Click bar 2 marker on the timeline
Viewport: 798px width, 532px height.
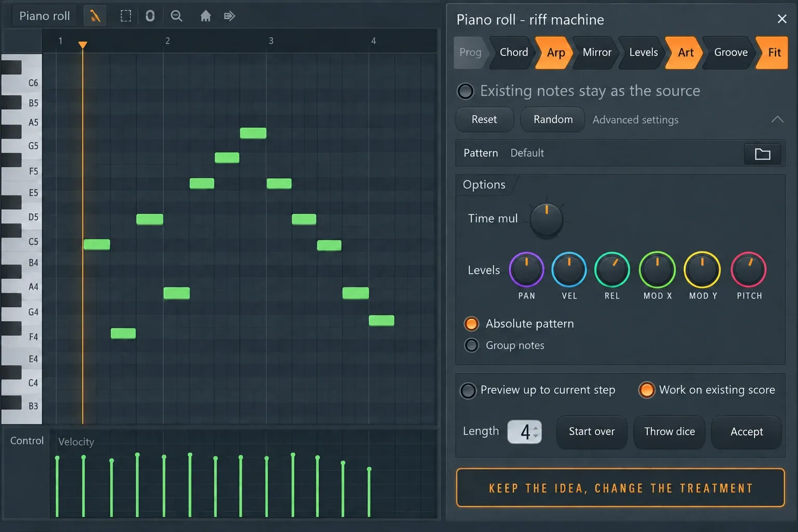(167, 41)
